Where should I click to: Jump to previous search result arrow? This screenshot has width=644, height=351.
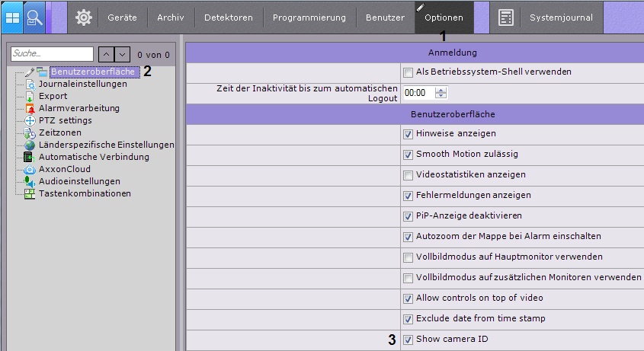click(x=106, y=54)
